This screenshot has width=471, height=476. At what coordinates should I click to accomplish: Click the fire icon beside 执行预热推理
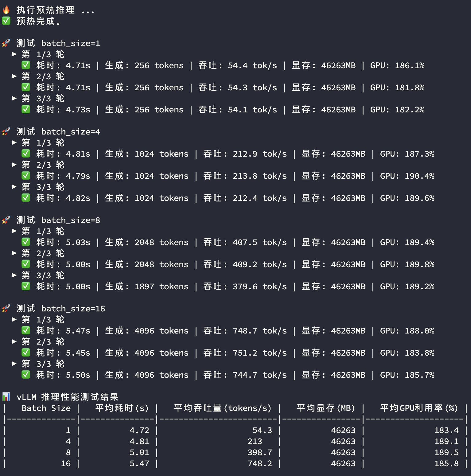point(7,10)
